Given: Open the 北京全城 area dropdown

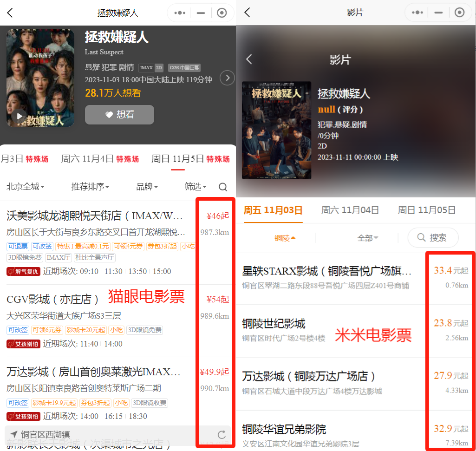Looking at the screenshot, I should point(25,186).
